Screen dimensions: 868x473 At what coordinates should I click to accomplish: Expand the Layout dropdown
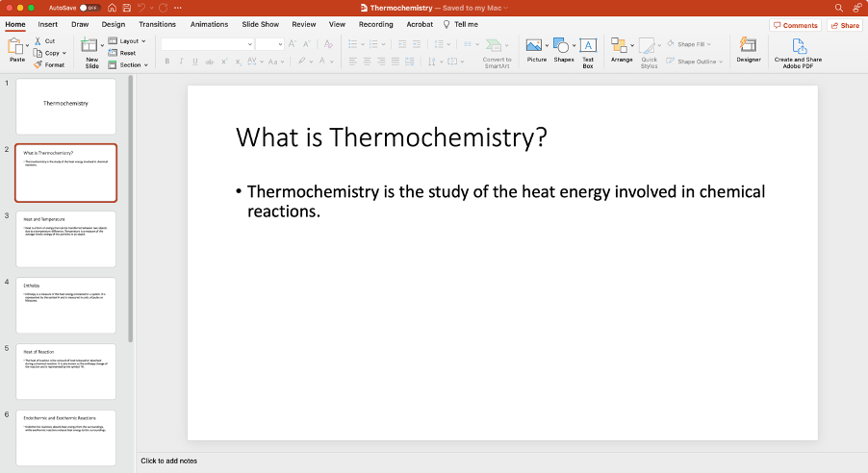(x=143, y=41)
